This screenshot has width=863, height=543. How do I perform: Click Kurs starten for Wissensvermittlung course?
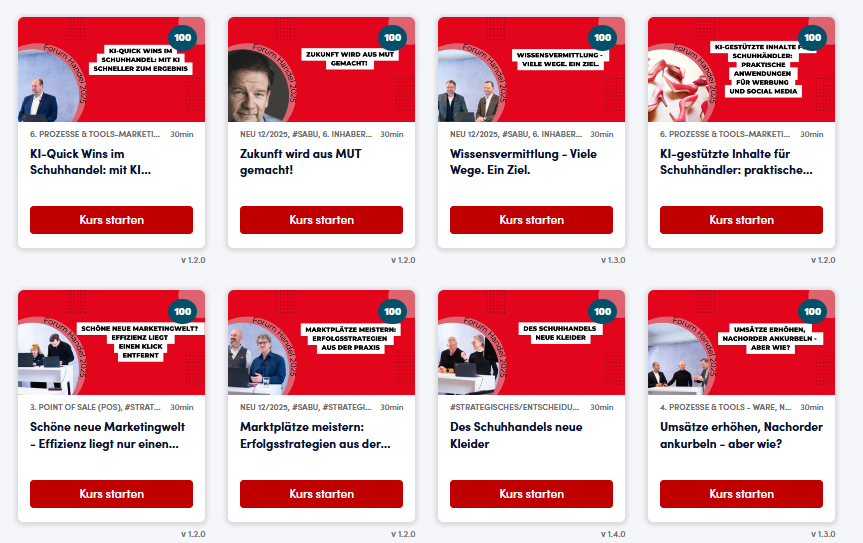coord(531,220)
